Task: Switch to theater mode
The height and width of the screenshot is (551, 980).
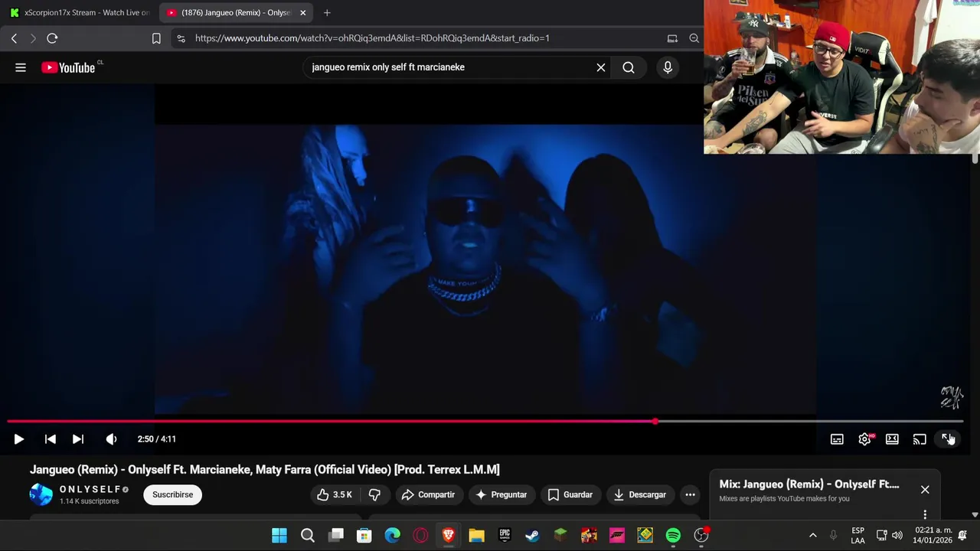Action: click(x=892, y=439)
